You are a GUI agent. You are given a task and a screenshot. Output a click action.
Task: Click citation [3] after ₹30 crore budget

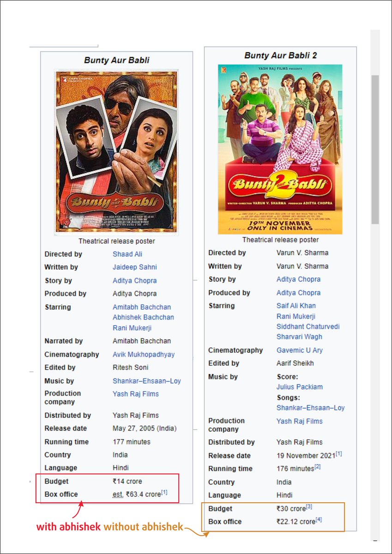(309, 507)
